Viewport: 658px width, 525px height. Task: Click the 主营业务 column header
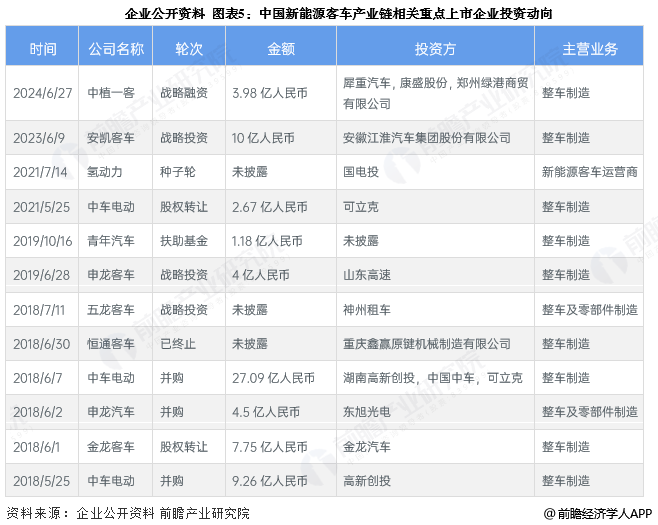point(589,46)
